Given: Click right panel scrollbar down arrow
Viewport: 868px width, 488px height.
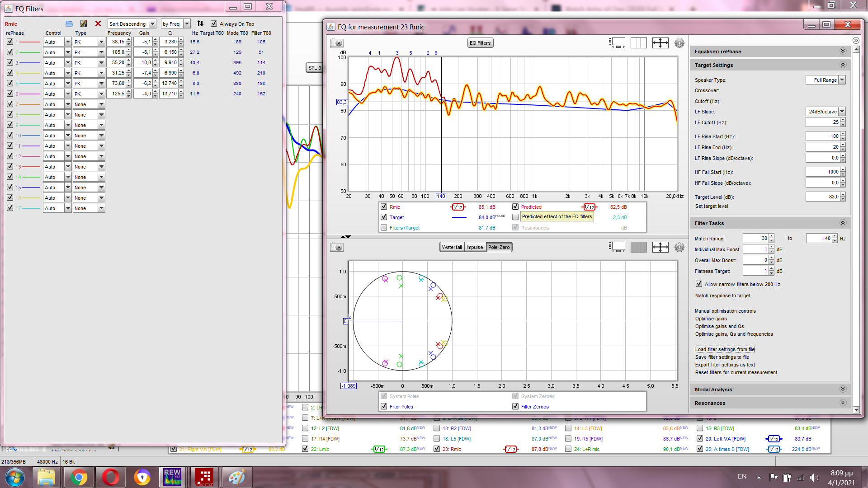Looking at the screenshot, I should click(x=856, y=410).
